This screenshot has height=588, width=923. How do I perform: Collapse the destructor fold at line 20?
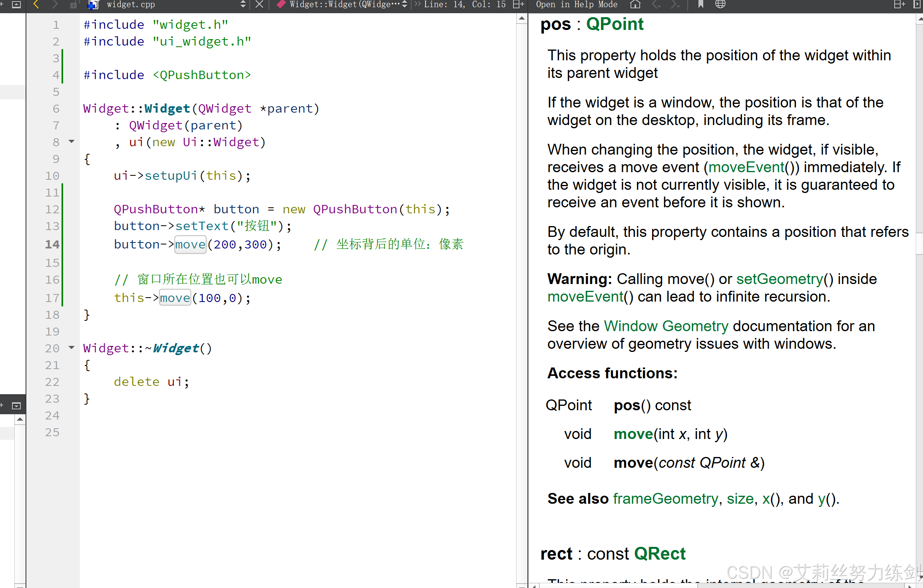tap(72, 348)
